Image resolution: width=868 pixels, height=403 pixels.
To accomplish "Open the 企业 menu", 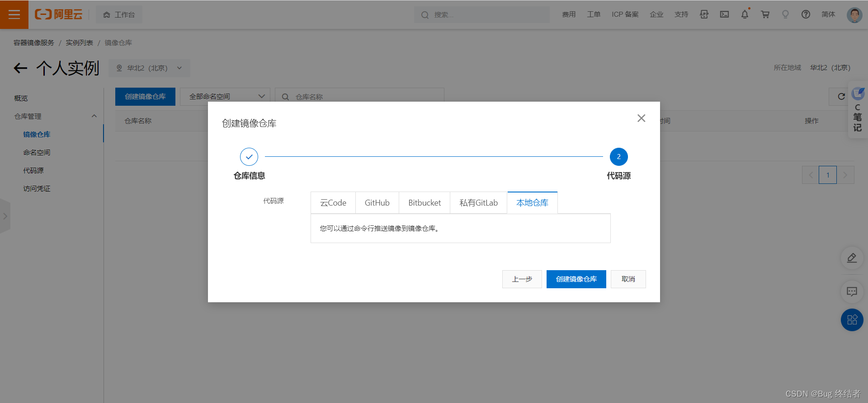I will tap(656, 14).
